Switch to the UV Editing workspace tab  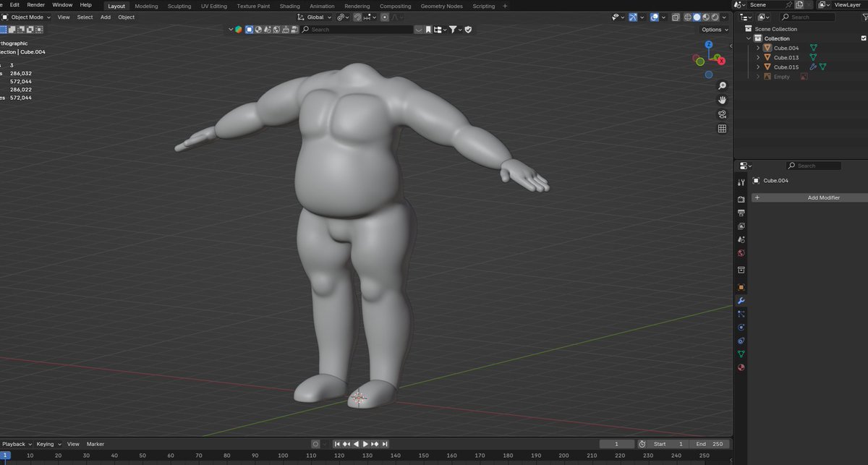tap(213, 6)
